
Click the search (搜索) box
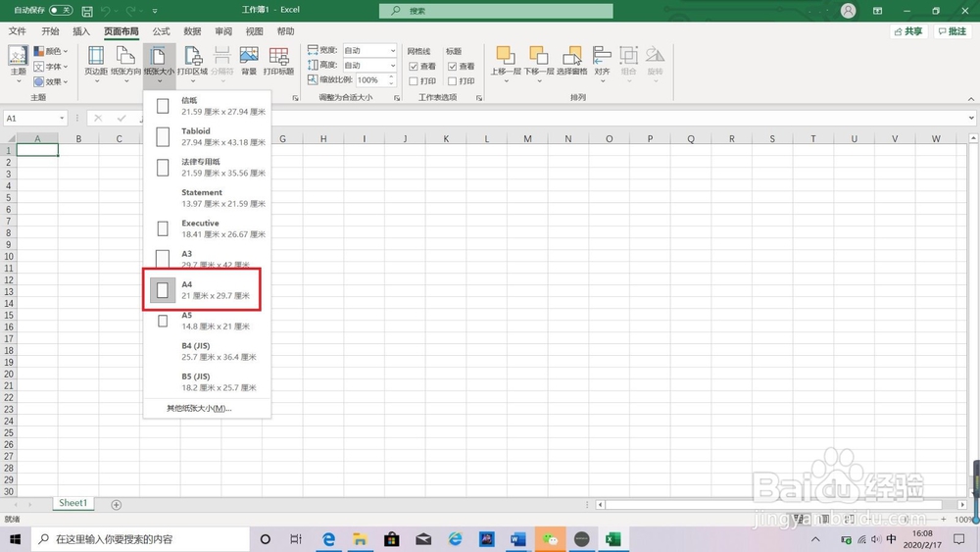coord(496,11)
